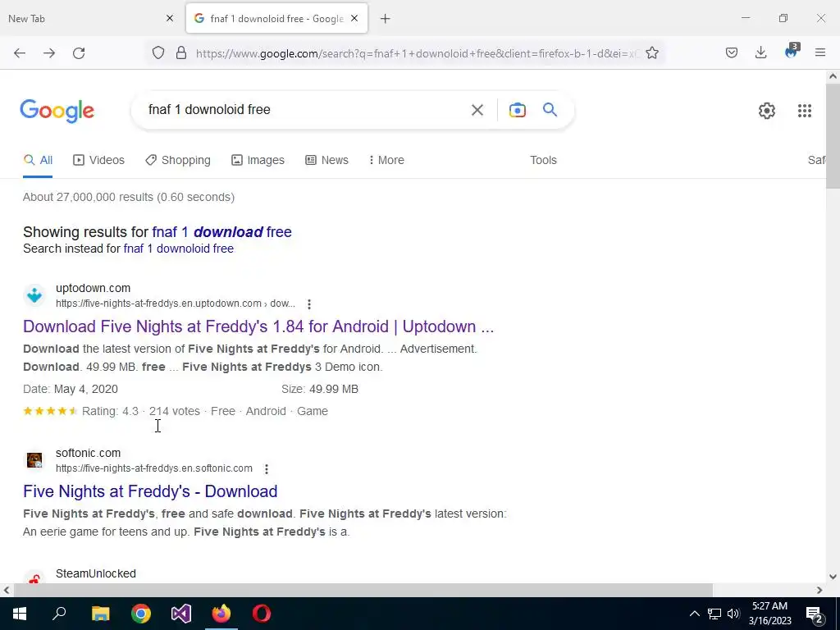Switch to the Videos results tab
The height and width of the screenshot is (630, 840).
click(x=99, y=160)
